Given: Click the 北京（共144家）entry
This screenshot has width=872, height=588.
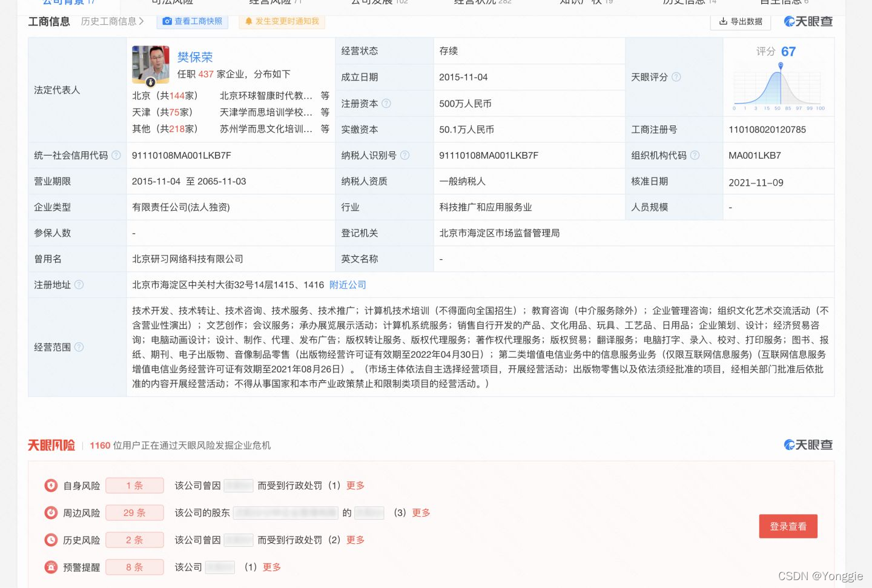Looking at the screenshot, I should click(167, 96).
